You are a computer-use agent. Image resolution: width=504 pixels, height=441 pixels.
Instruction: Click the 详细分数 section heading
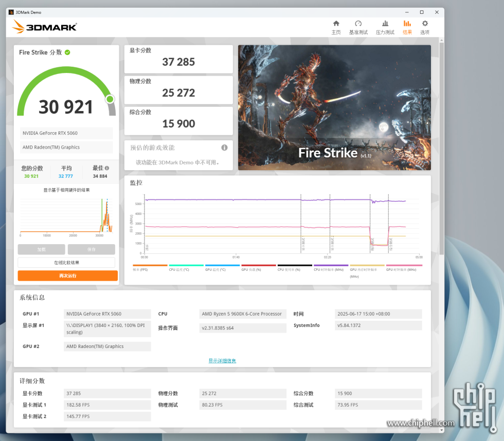(32, 381)
